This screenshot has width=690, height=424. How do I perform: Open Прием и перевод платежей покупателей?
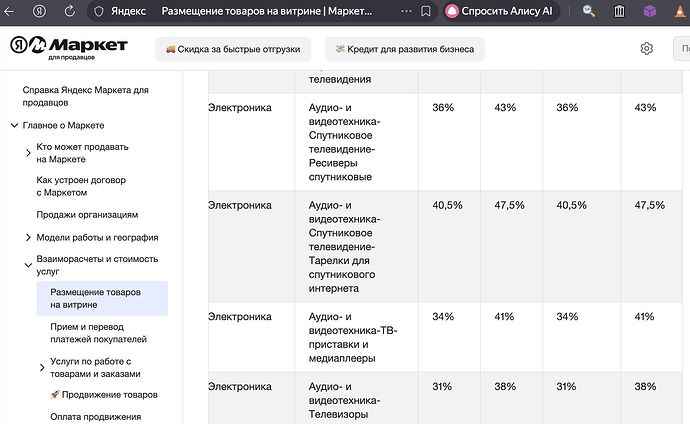(x=99, y=333)
